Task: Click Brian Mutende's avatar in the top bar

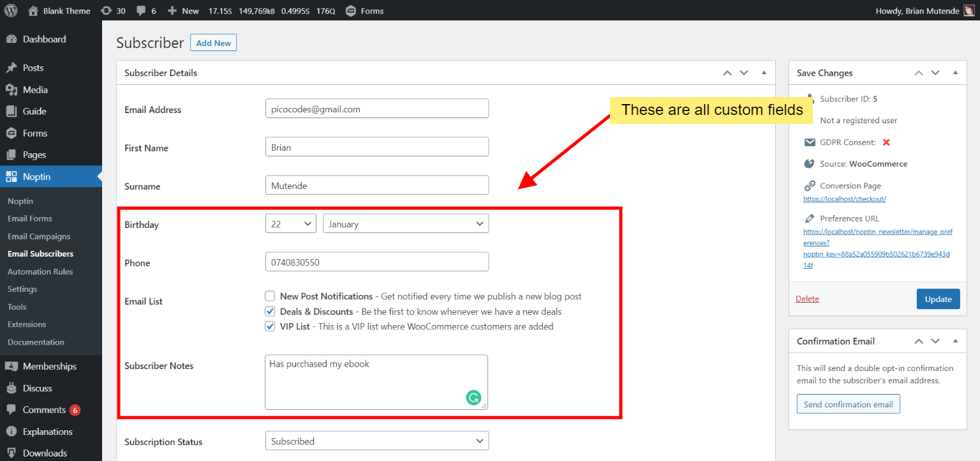Action: click(970, 10)
